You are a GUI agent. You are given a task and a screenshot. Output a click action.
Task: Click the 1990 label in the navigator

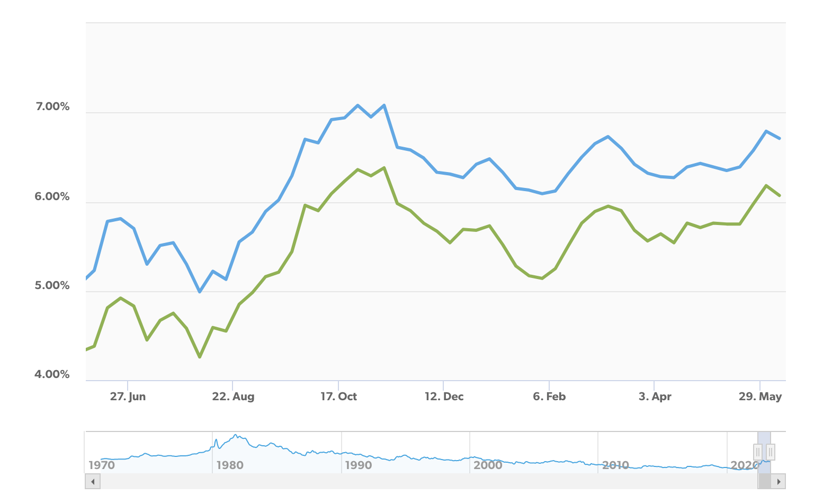(359, 465)
